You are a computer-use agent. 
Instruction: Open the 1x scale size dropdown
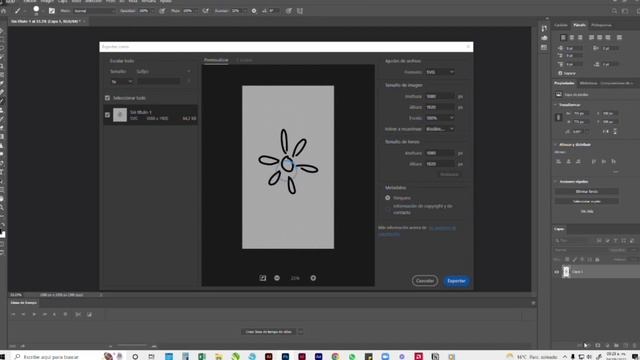(x=121, y=82)
